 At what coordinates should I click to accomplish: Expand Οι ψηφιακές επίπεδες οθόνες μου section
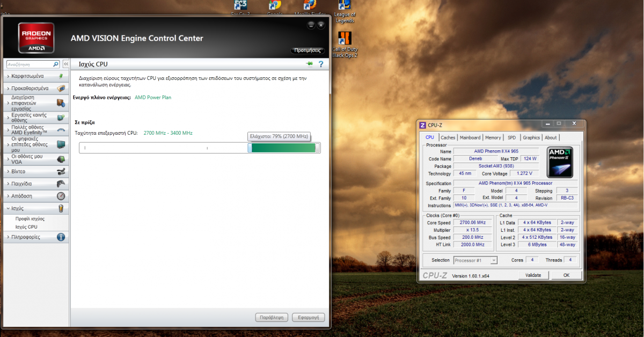[x=35, y=144]
